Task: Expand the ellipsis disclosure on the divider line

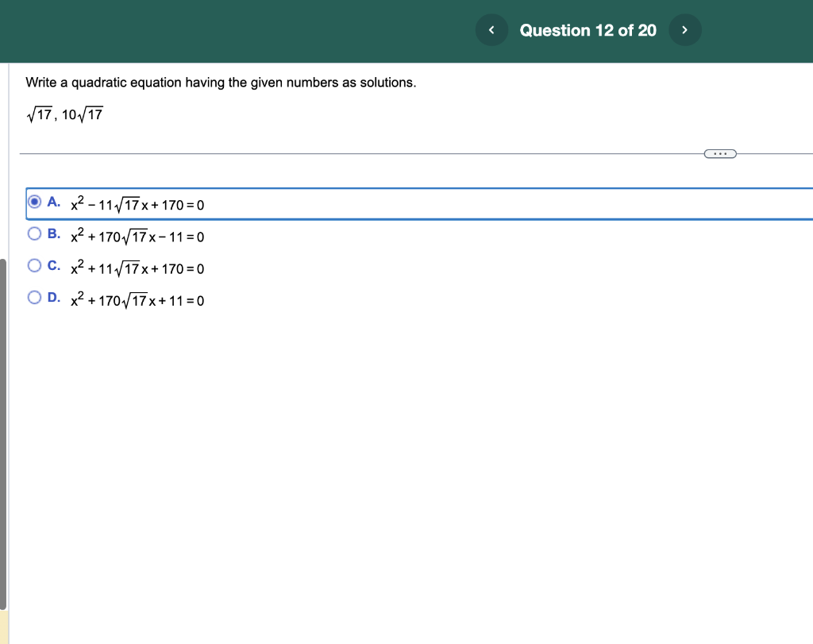Action: [x=720, y=152]
